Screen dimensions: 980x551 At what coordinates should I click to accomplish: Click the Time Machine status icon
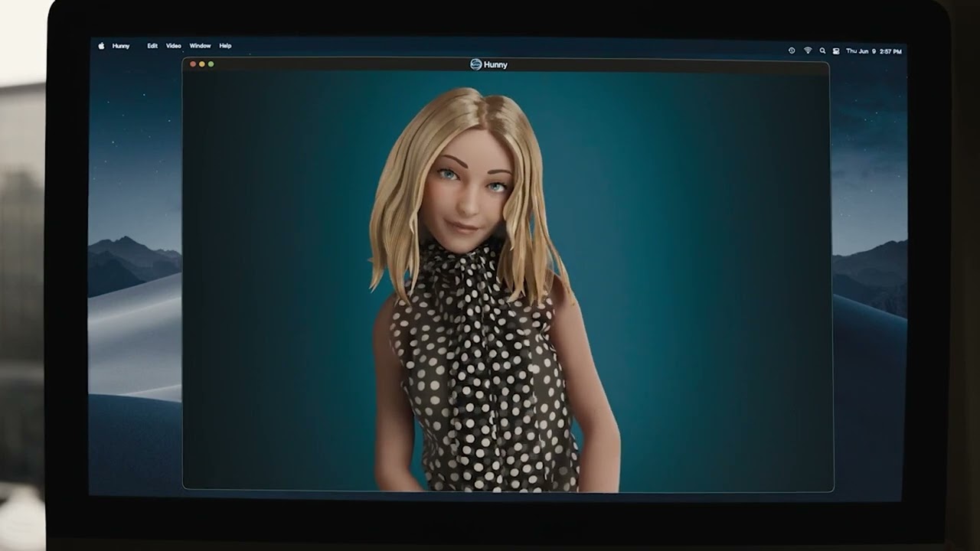click(x=792, y=51)
